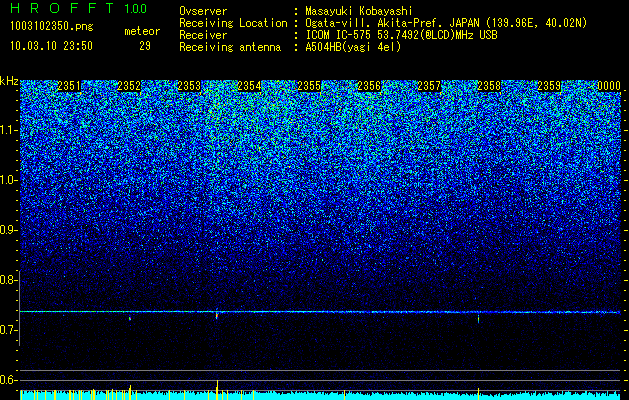Click observer name Masayuki Kobayashi

pos(359,12)
